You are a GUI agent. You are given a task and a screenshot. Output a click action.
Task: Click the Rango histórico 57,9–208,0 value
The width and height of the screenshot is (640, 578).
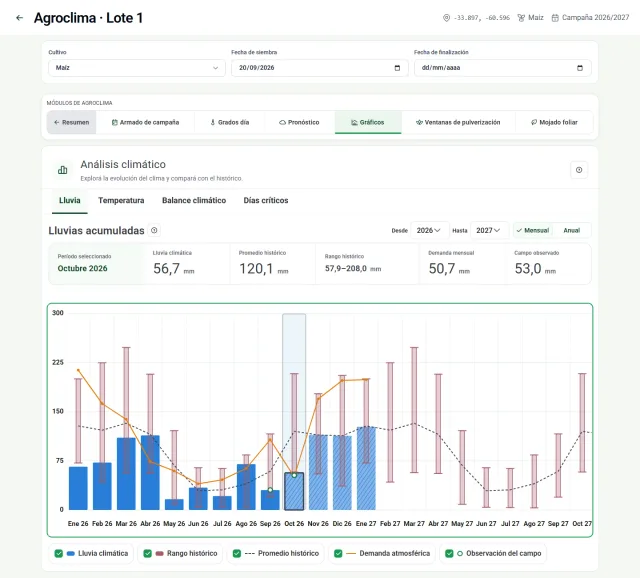pyautogui.click(x=353, y=269)
